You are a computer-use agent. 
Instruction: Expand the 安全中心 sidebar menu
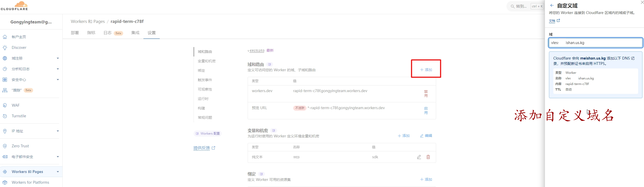click(x=58, y=80)
